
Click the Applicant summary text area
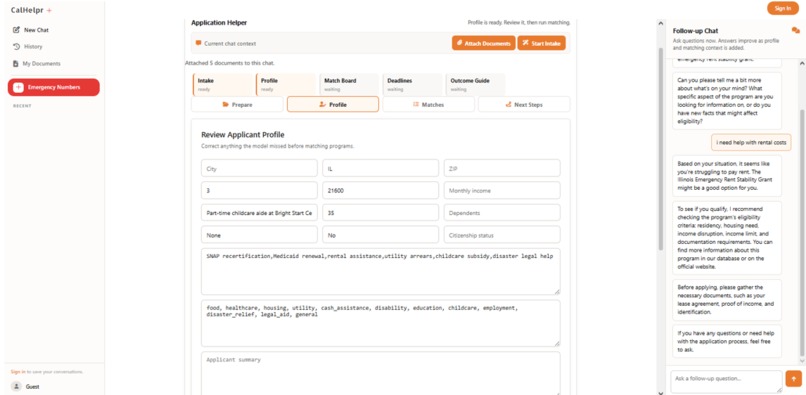pyautogui.click(x=380, y=373)
